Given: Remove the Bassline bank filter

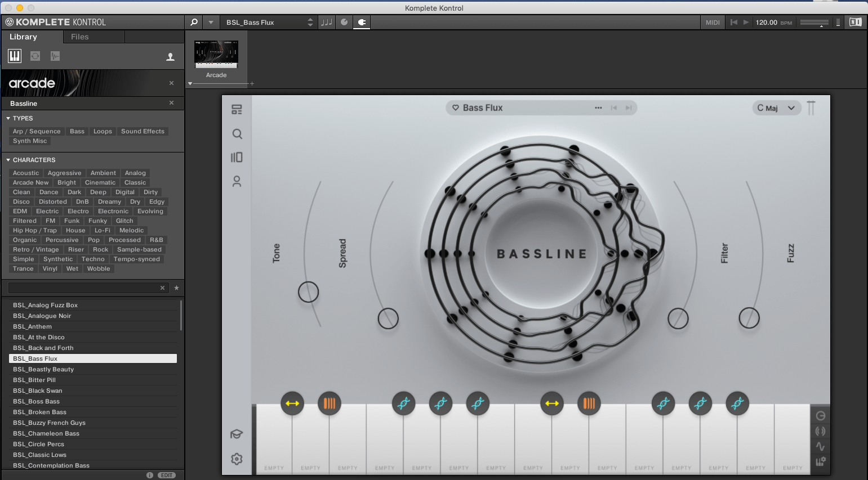Looking at the screenshot, I should pyautogui.click(x=172, y=103).
